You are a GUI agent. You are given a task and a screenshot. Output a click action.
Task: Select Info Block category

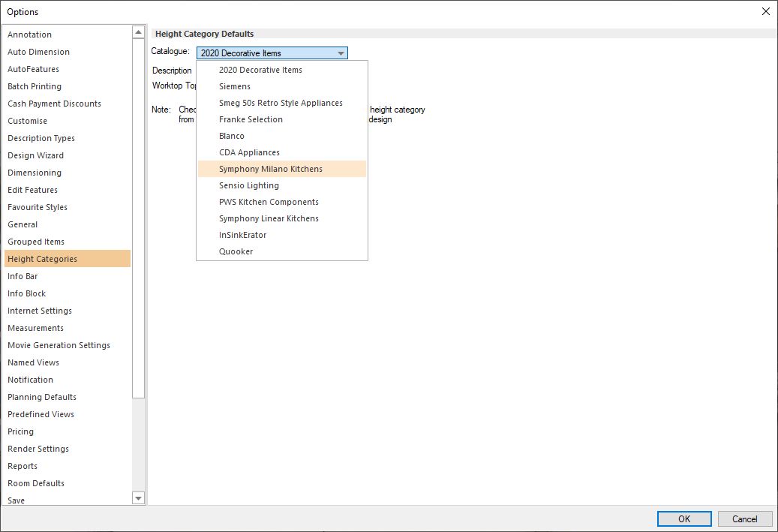coord(68,294)
